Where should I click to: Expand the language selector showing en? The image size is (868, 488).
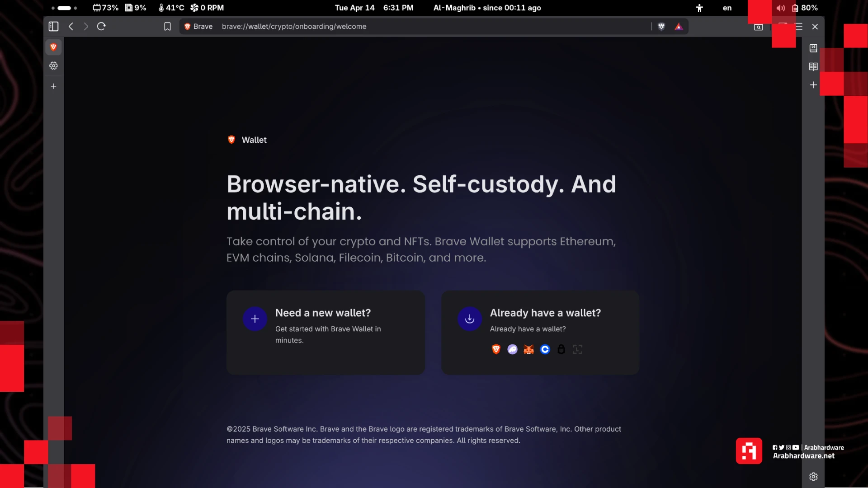click(x=727, y=8)
